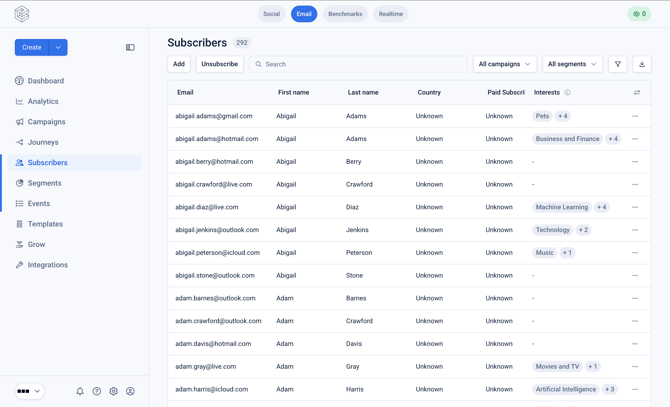Open the All segments dropdown
The image size is (670, 407).
pos(572,64)
